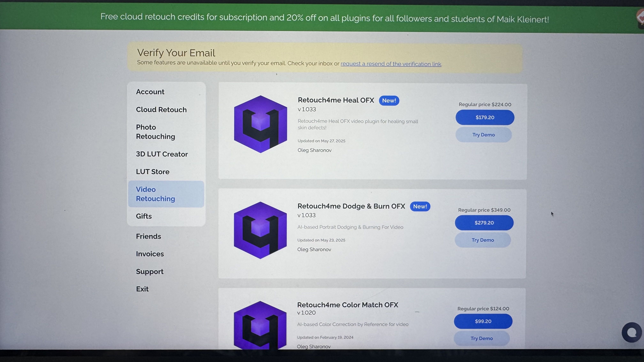Open the Account section
Screen dimensions: 644x362
coord(150,92)
